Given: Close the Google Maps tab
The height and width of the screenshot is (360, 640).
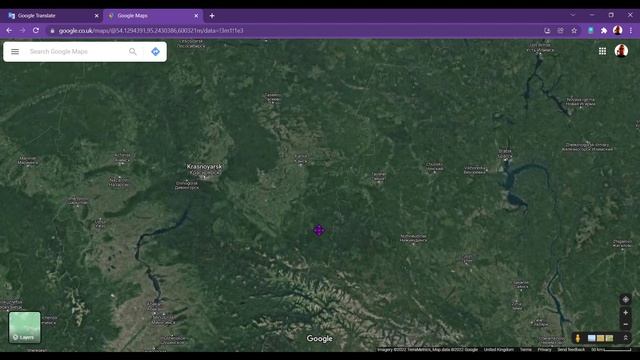Looking at the screenshot, I should tap(196, 16).
